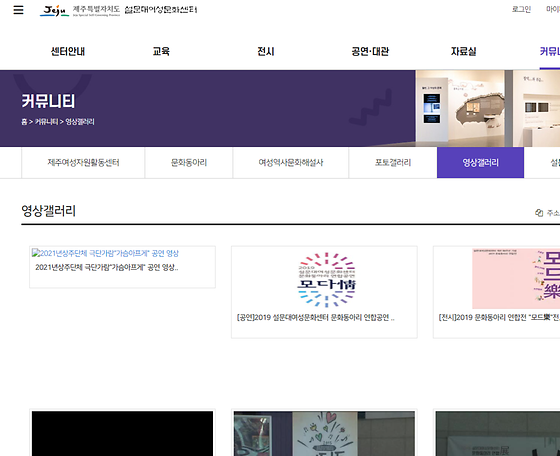Click the 영상갤러리 page heading
Screen dimensions: 560x456
tap(49, 211)
